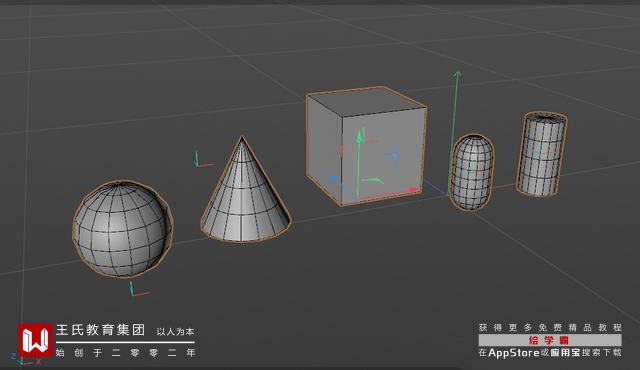
Task: Click the small axis gizmo left of the cone
Action: pyautogui.click(x=203, y=160)
